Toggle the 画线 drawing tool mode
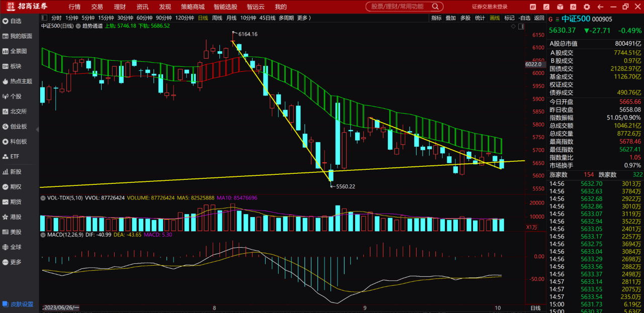This screenshot has height=313, width=644. click(495, 18)
